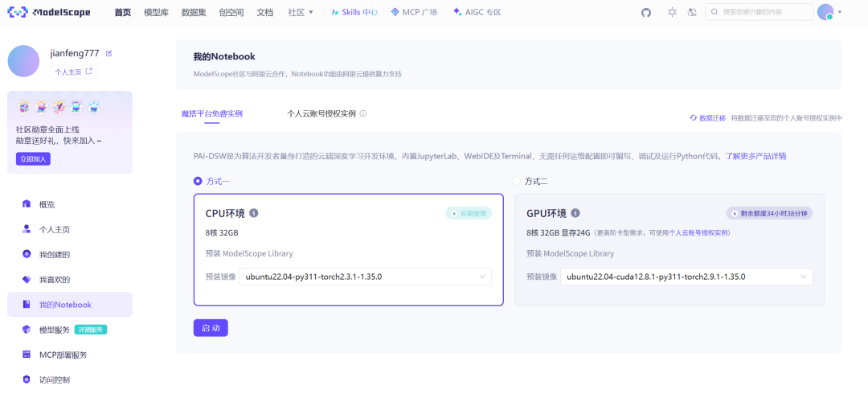868x394 pixels.
Task: Open 个人云账号授权实例 link in GPU card
Action: point(698,232)
